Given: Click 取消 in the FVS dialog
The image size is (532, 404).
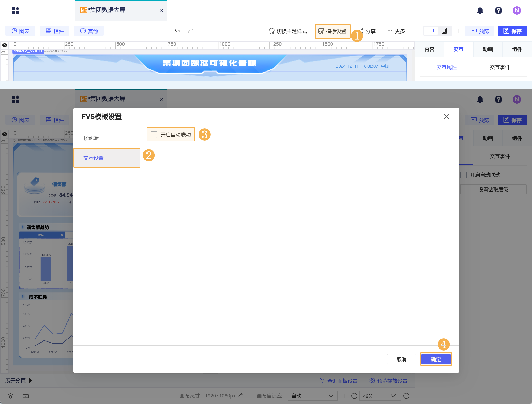Looking at the screenshot, I should pos(401,359).
